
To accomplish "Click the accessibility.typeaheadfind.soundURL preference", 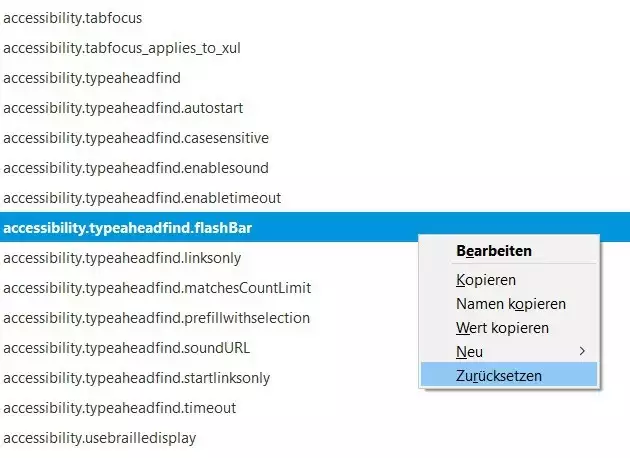I will coord(126,348).
